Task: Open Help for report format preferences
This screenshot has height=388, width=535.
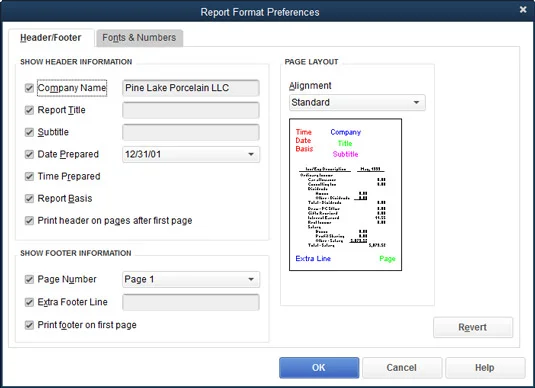Action: [x=485, y=368]
